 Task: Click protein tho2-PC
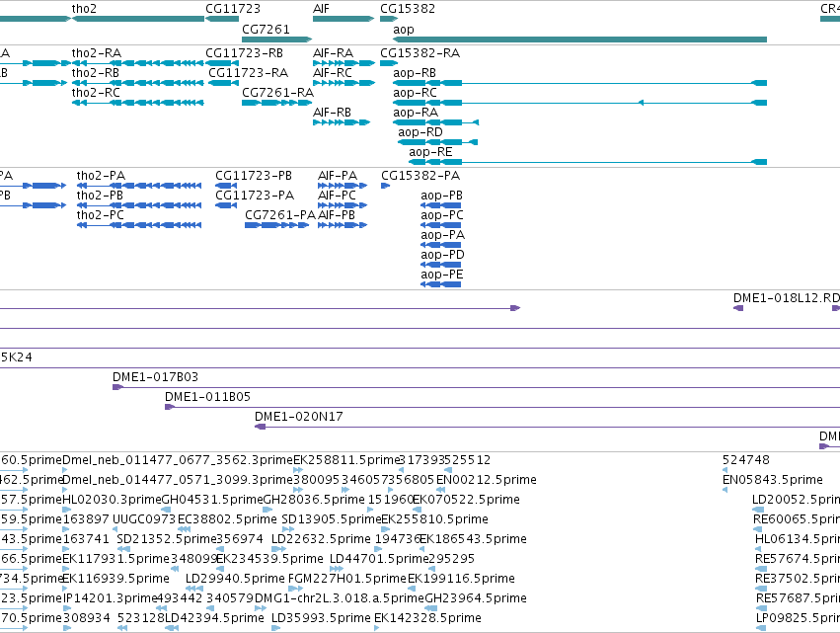[x=100, y=215]
